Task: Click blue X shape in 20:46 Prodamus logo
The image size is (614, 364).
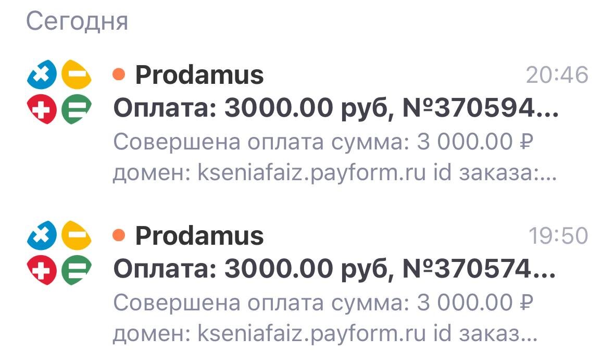Action: coord(42,76)
